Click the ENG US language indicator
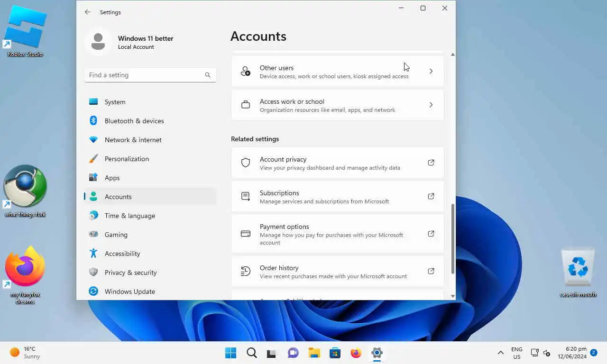Viewport: 607px width, 364px height. click(517, 353)
